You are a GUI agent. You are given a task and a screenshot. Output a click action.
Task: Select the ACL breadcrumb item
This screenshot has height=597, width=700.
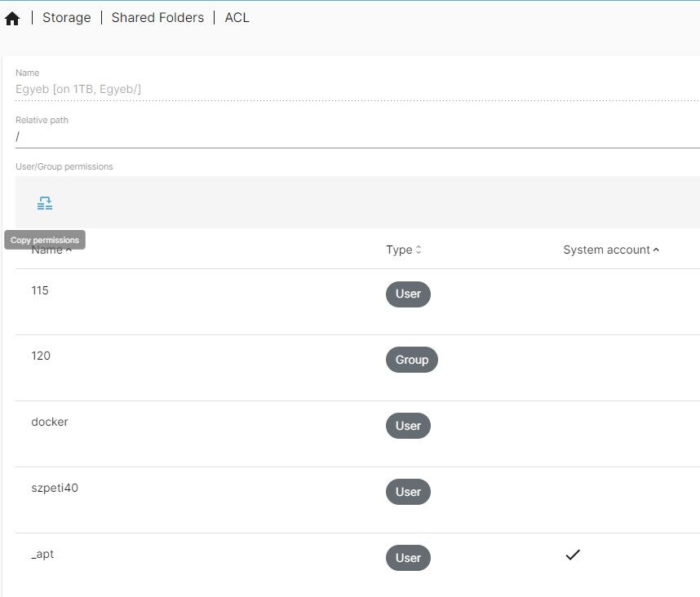(237, 17)
